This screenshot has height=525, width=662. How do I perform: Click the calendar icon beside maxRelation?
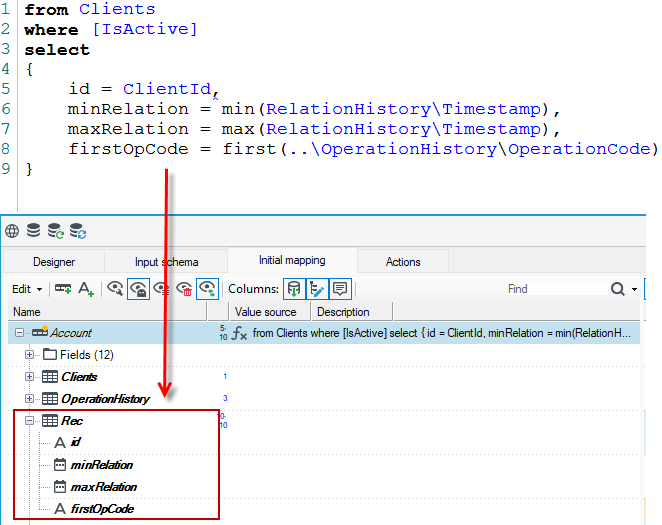pos(60,487)
